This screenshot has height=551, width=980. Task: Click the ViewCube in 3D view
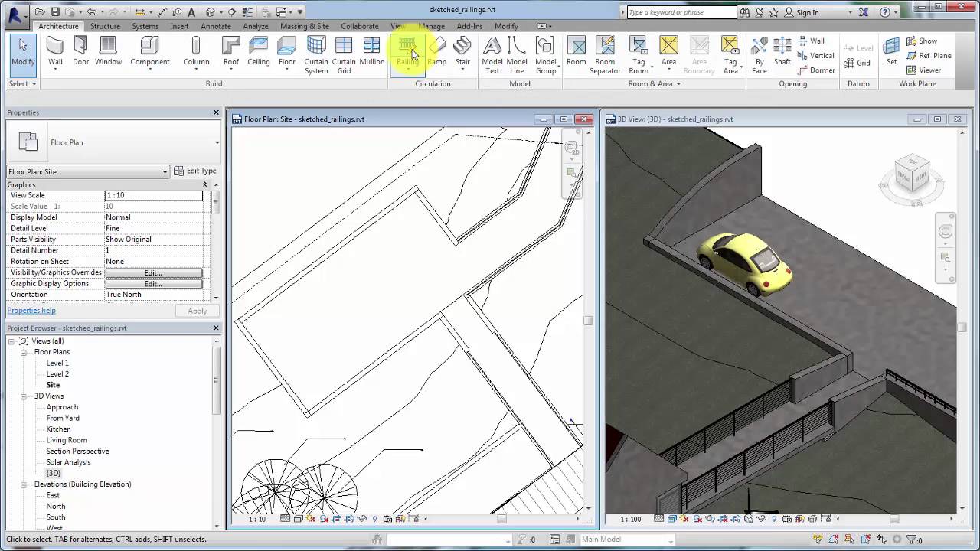[910, 179]
